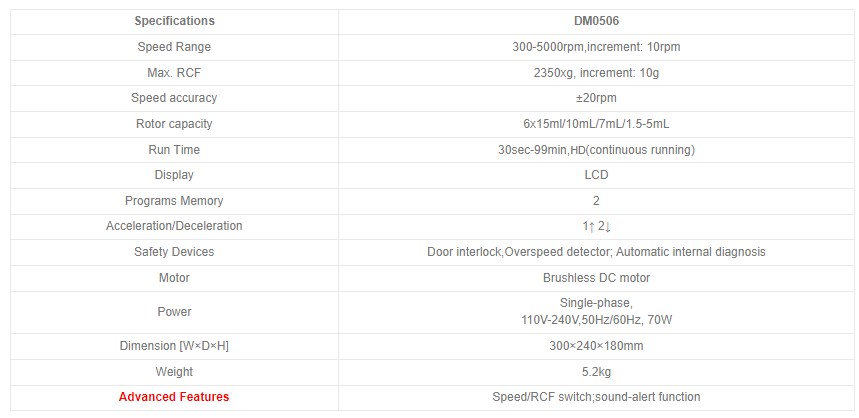Select the Rotor capacity label

click(174, 124)
